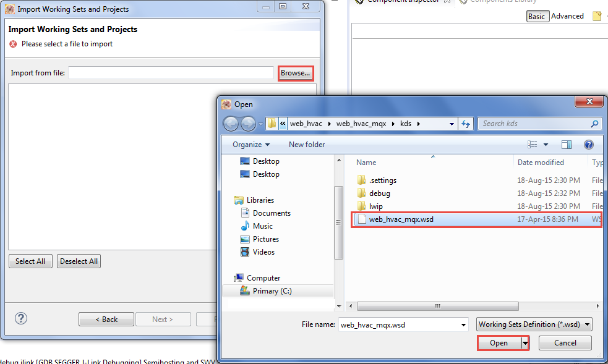Image resolution: width=608 pixels, height=364 pixels.
Task: Open the File name combo dropdown
Action: pyautogui.click(x=463, y=325)
